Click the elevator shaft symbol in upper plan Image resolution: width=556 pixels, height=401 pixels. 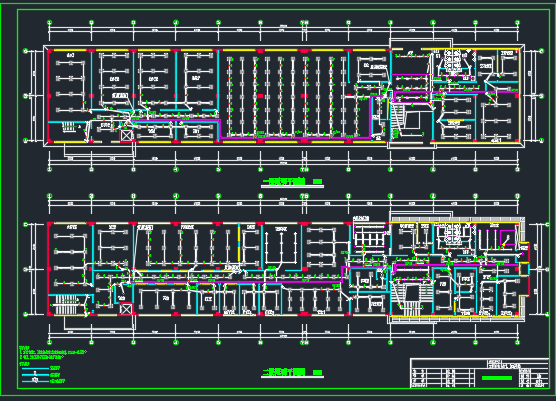(127, 135)
